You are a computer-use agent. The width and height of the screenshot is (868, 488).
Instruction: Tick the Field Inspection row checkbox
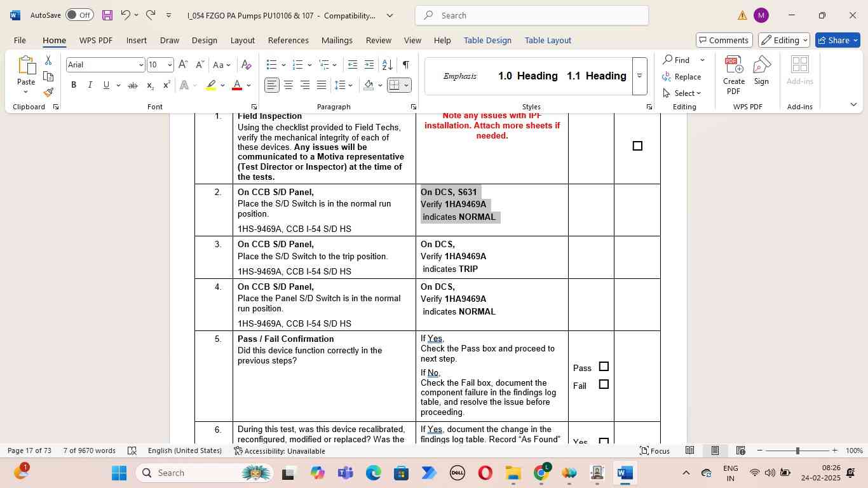click(x=637, y=146)
